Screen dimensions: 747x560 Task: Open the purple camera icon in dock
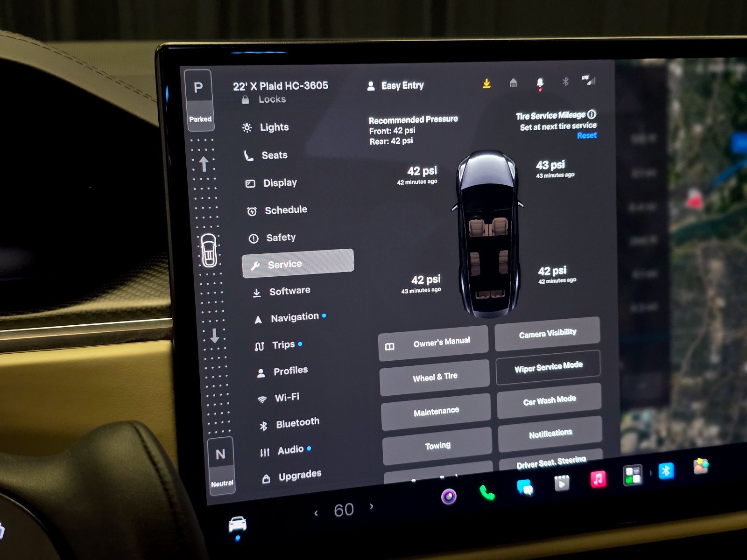(x=449, y=497)
